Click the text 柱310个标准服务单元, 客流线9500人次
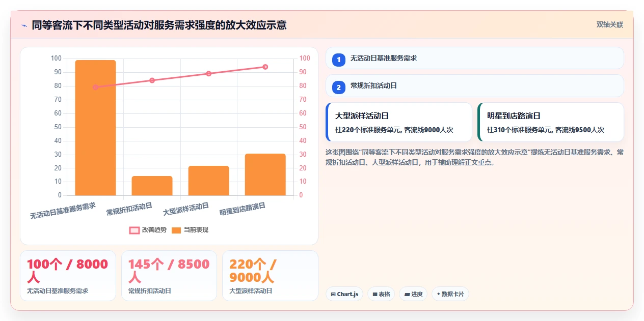Screen dimensions: 644x321 click(x=546, y=130)
